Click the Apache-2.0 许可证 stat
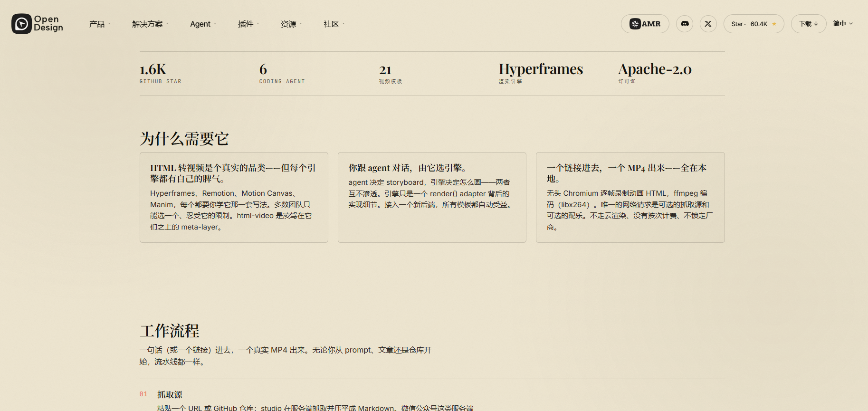This screenshot has width=868, height=411. pos(655,74)
